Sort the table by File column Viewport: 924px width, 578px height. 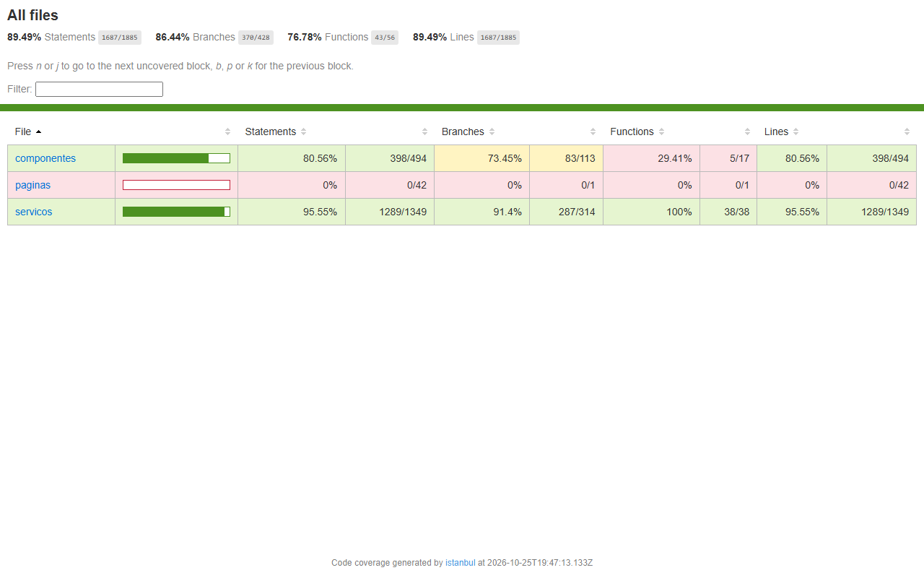click(x=28, y=131)
